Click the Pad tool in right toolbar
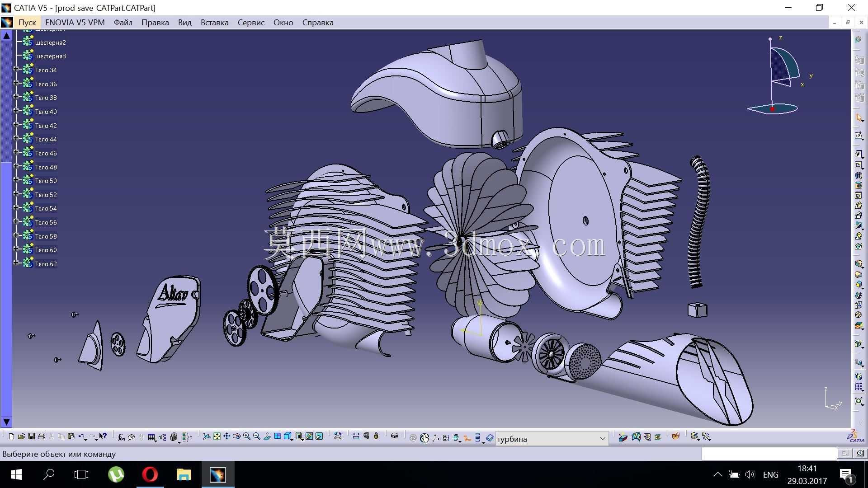Screen dimensions: 868x488 [x=859, y=154]
